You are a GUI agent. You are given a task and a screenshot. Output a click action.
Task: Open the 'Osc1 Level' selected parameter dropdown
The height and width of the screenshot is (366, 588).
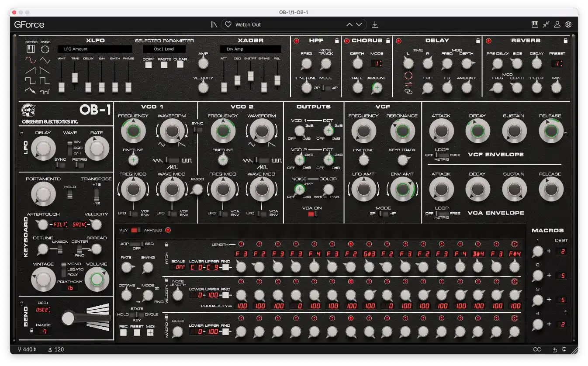[164, 49]
